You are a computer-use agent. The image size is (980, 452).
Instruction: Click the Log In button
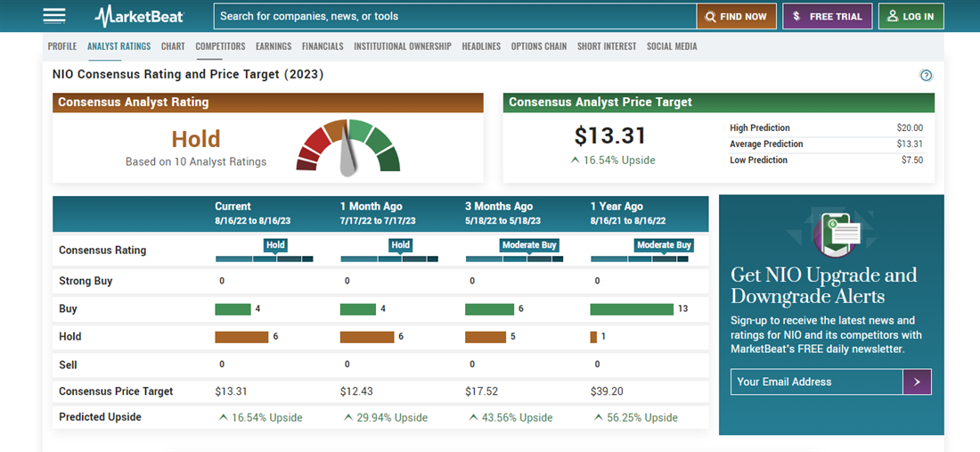(911, 16)
